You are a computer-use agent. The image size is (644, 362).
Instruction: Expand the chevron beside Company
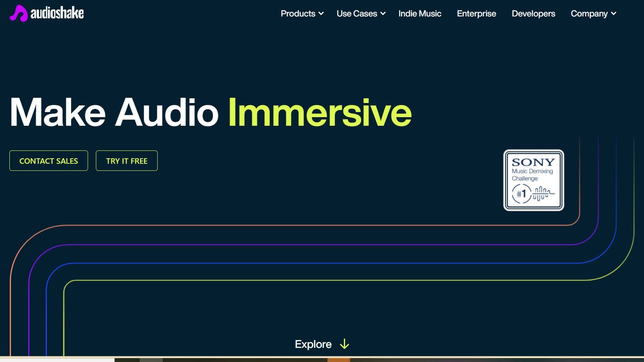coord(613,14)
